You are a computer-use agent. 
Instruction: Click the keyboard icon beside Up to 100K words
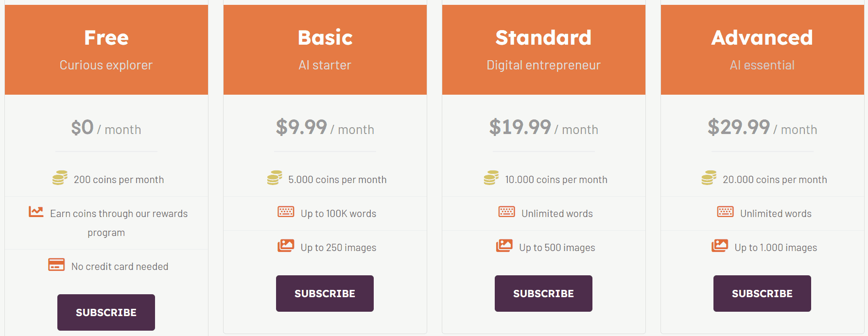[x=286, y=212]
